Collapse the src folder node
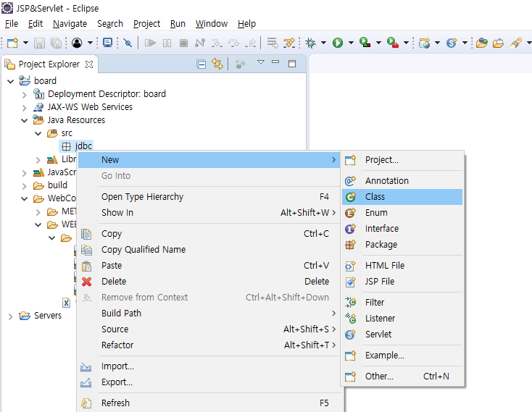This screenshot has width=532, height=412. point(38,134)
